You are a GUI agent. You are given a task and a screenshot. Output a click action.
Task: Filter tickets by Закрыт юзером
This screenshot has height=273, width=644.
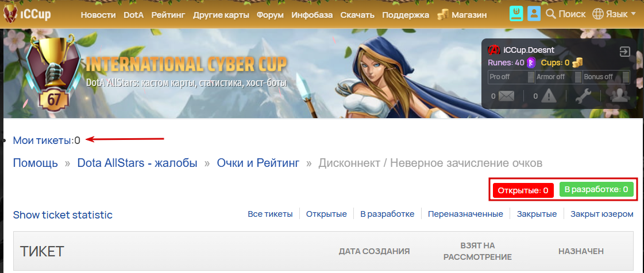[602, 214]
